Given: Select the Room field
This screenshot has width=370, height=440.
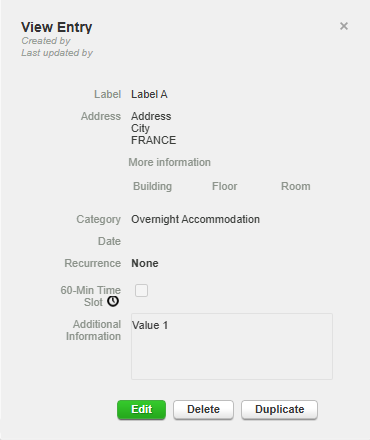Looking at the screenshot, I should pyautogui.click(x=296, y=186).
